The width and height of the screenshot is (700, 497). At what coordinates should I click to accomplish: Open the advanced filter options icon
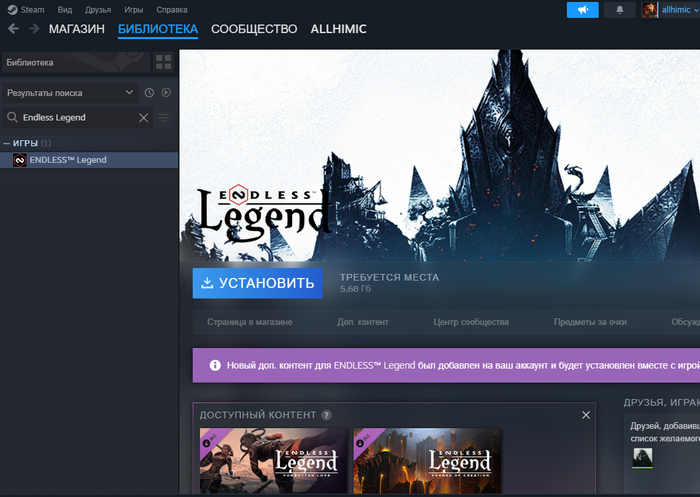(x=164, y=117)
